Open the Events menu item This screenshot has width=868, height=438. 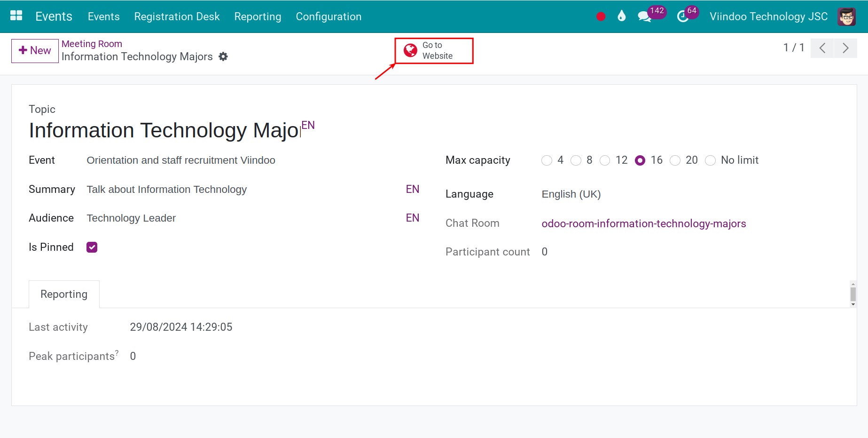tap(104, 16)
